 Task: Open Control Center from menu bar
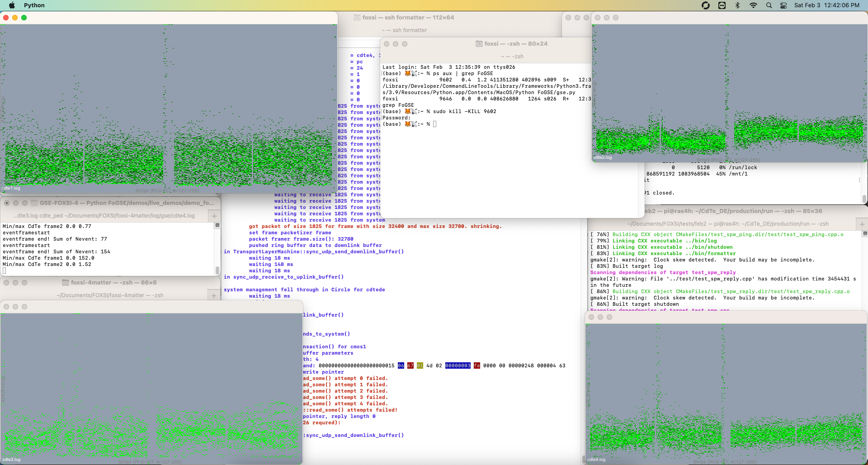point(784,5)
